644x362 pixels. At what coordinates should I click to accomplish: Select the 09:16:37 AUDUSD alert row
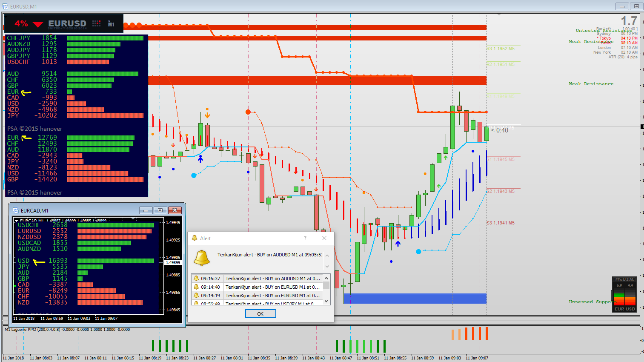257,279
